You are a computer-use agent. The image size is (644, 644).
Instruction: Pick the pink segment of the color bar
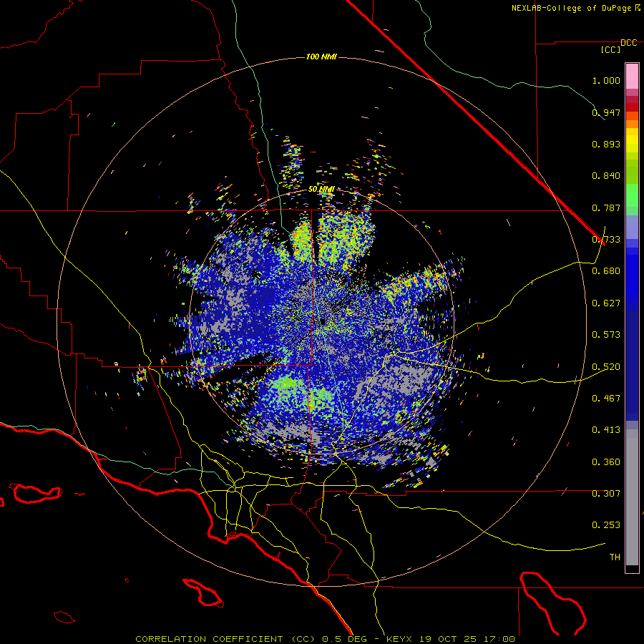(x=632, y=76)
